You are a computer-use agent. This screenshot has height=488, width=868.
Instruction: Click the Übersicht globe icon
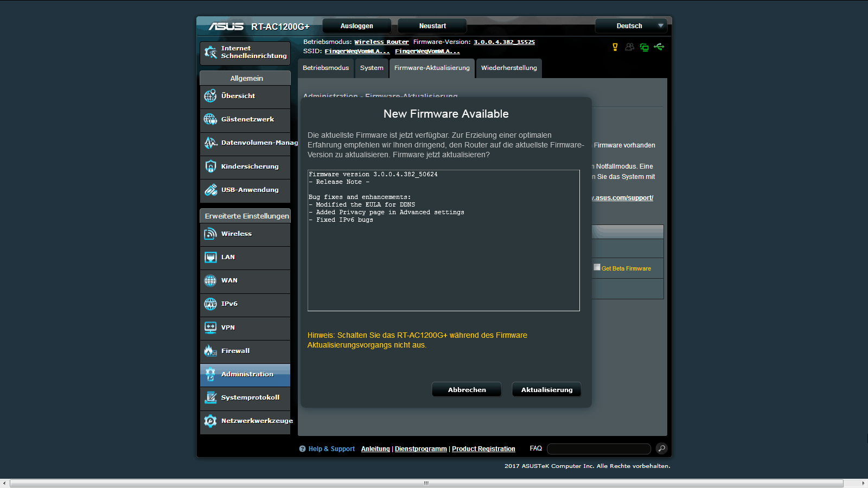(x=210, y=97)
